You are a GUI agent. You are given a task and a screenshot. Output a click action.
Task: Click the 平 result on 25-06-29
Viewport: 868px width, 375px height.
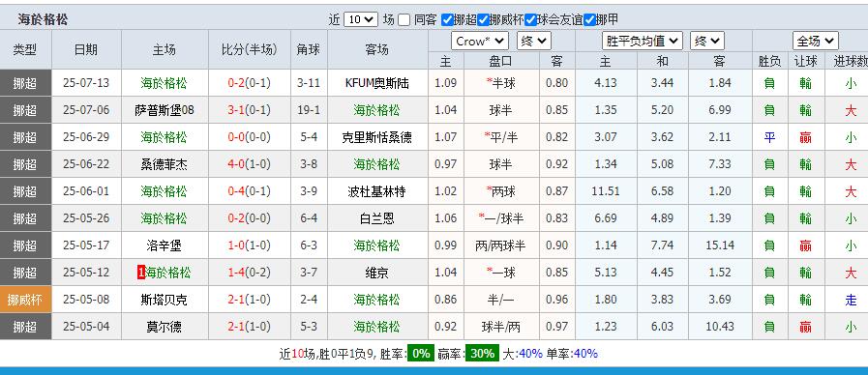point(769,137)
